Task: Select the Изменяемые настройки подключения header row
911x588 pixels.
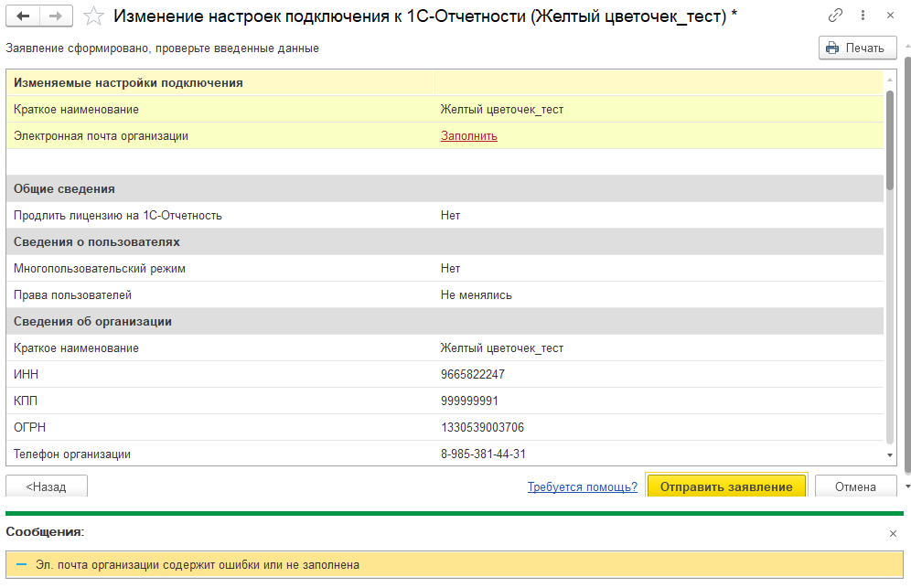Action: (x=445, y=82)
